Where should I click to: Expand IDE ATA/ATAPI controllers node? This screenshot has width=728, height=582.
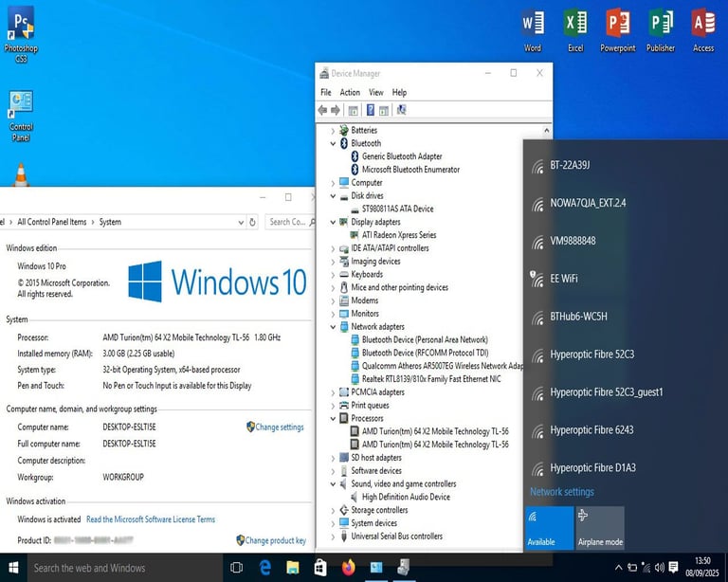[333, 248]
